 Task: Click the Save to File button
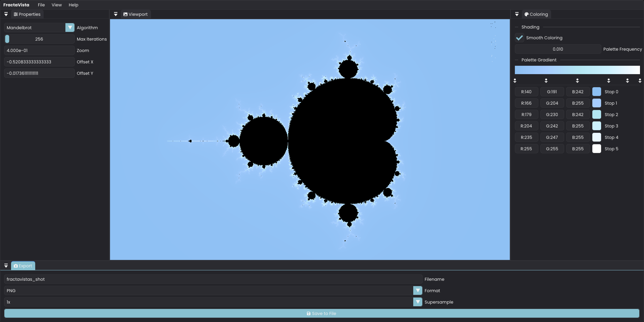[x=322, y=313]
